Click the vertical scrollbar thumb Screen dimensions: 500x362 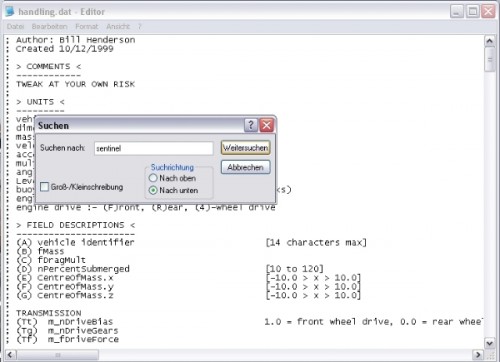click(x=490, y=59)
